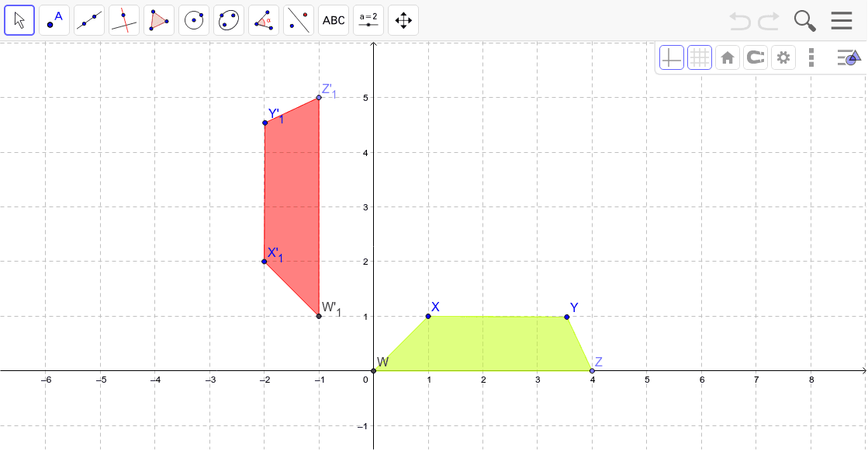Select the Perpendicular Line tool
868x451 pixels.
tap(123, 19)
